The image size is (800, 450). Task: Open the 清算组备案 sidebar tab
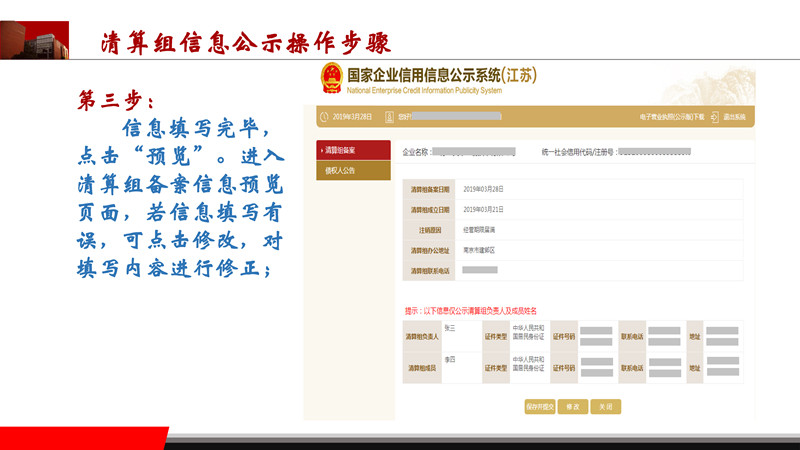click(x=346, y=150)
